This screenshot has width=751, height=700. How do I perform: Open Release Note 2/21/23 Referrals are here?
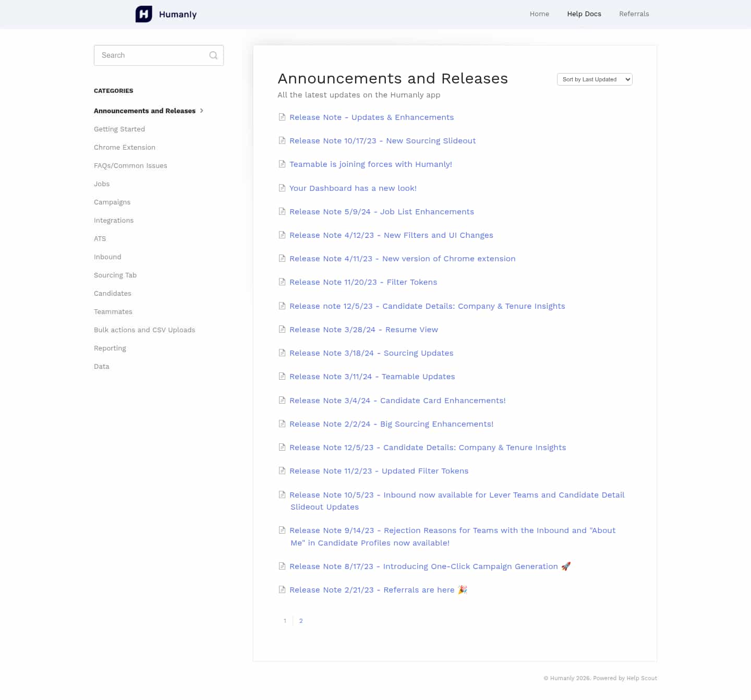pyautogui.click(x=379, y=590)
